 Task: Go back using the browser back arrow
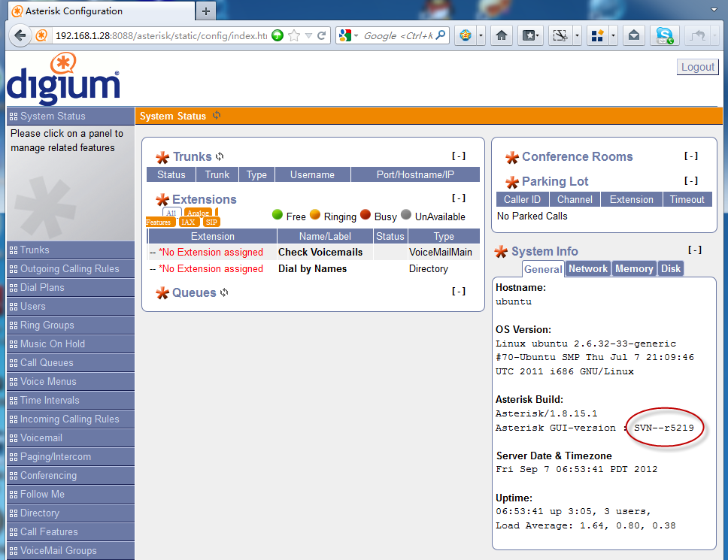tap(20, 35)
